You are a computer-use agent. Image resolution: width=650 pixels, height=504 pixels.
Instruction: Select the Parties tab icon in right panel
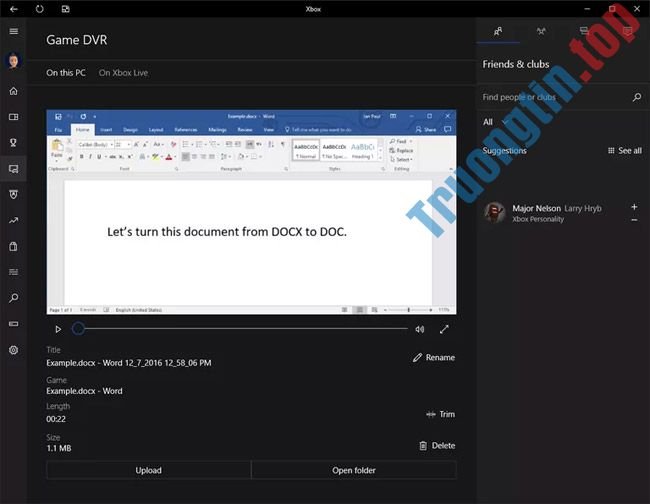click(541, 31)
